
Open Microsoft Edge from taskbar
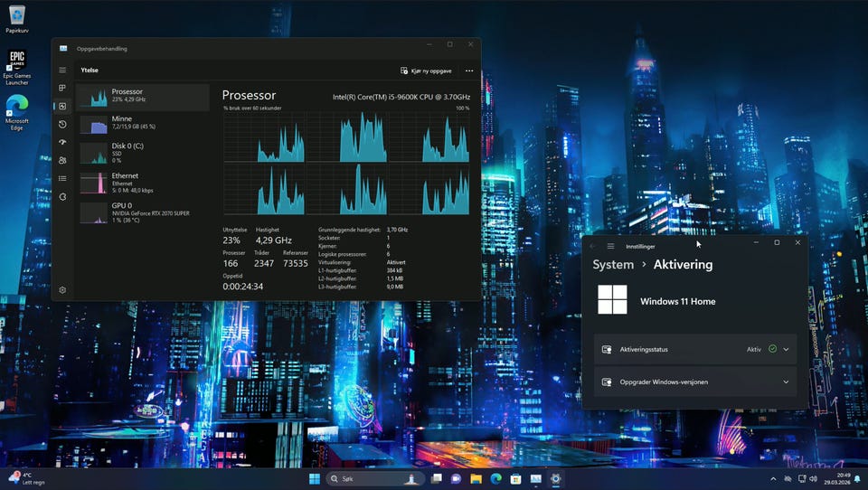(x=496, y=478)
